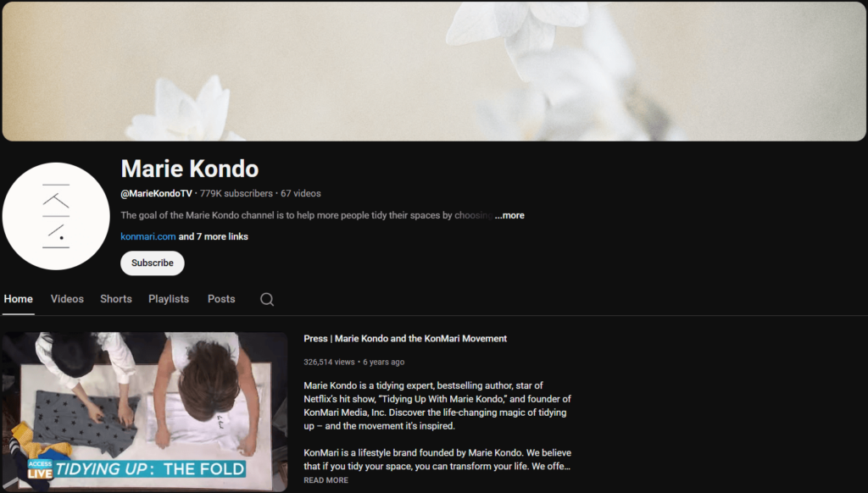Play the Tidying Up: The Fold thumbnail
The image size is (868, 493).
click(x=144, y=412)
